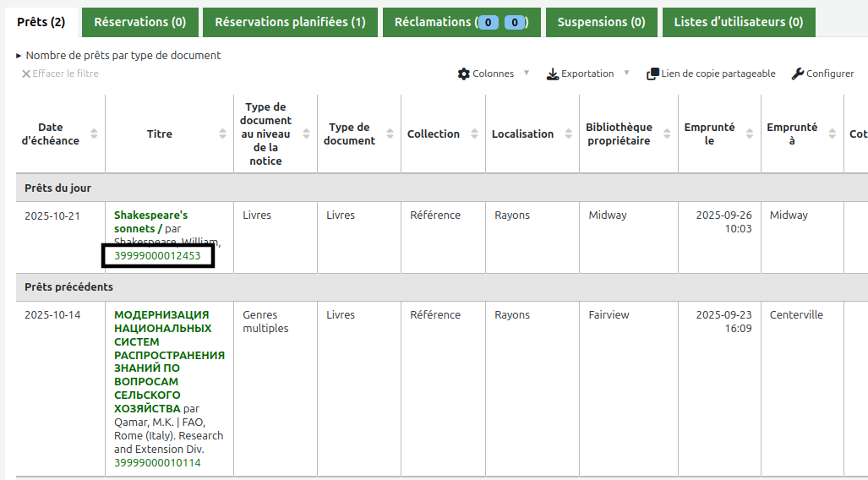Open the Exportation dropdown arrow

[626, 73]
